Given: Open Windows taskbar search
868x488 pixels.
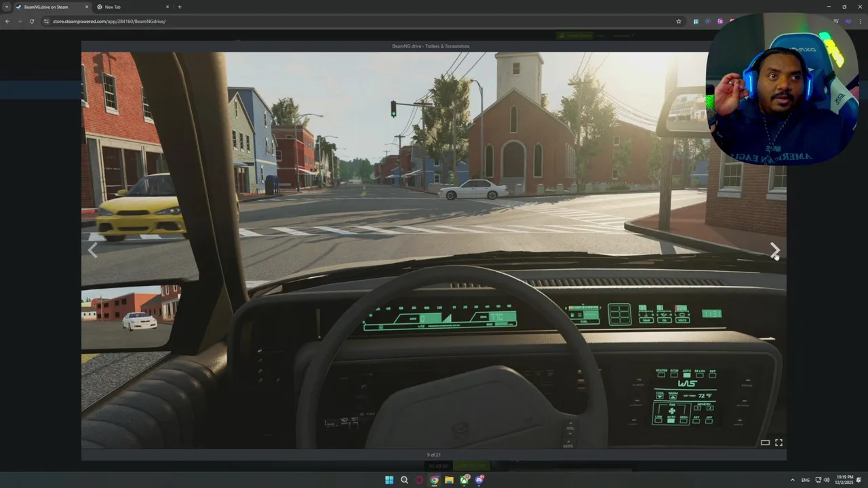Looking at the screenshot, I should pos(404,480).
